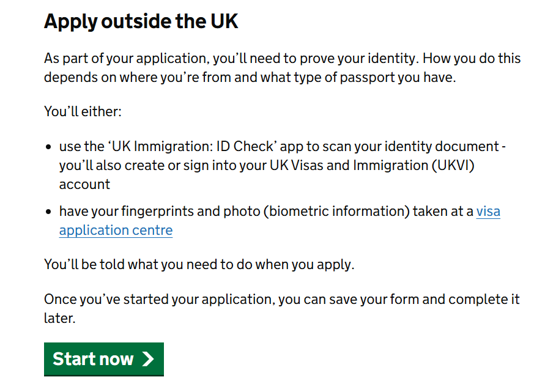Click the 'Start now' text label

[x=93, y=359]
